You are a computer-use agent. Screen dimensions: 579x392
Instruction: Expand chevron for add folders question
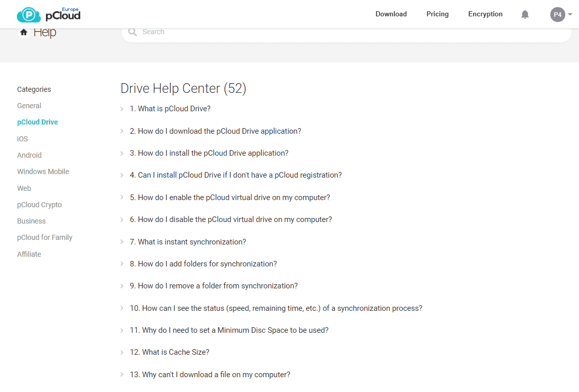coord(122,264)
